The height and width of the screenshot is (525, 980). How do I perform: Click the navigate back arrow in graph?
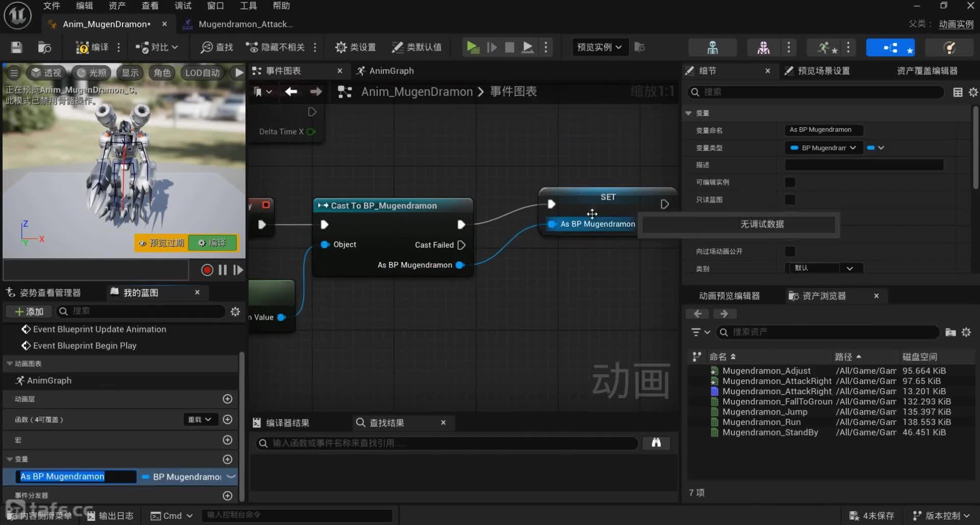291,91
